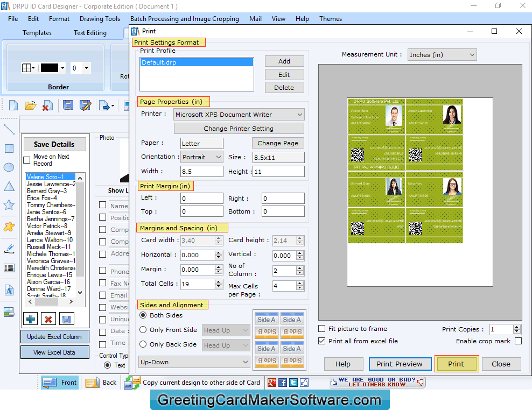This screenshot has width=532, height=410.
Task: Select the orange symbol shape tool
Action: click(9, 227)
